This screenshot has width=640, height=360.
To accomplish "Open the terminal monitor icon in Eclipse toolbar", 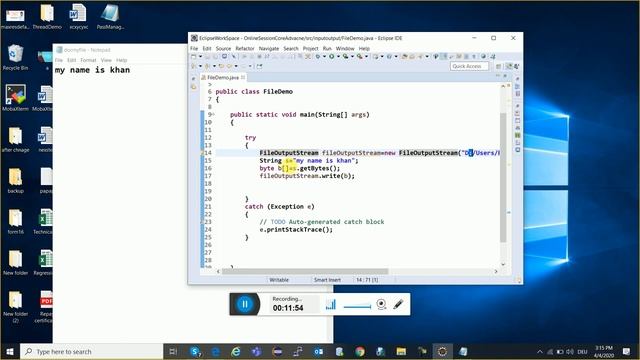I will click(x=224, y=56).
